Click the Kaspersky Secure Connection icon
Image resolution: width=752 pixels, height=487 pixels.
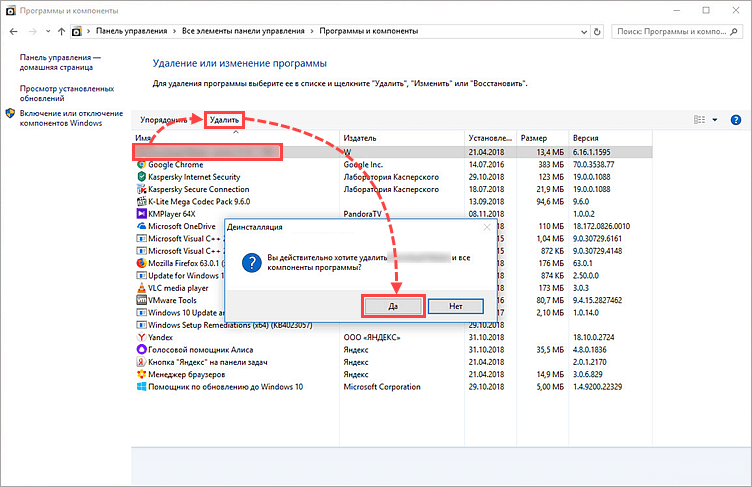point(141,189)
